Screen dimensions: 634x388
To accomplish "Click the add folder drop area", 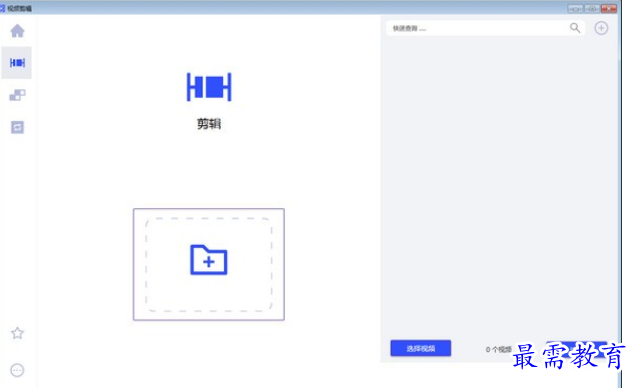I will coord(209,264).
